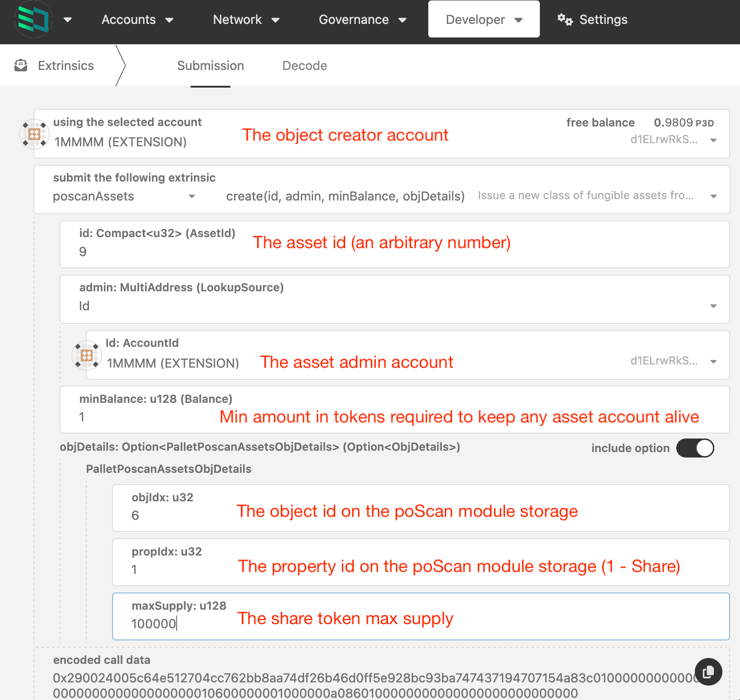The width and height of the screenshot is (740, 700).
Task: Open the Accounts menu
Action: 137,19
